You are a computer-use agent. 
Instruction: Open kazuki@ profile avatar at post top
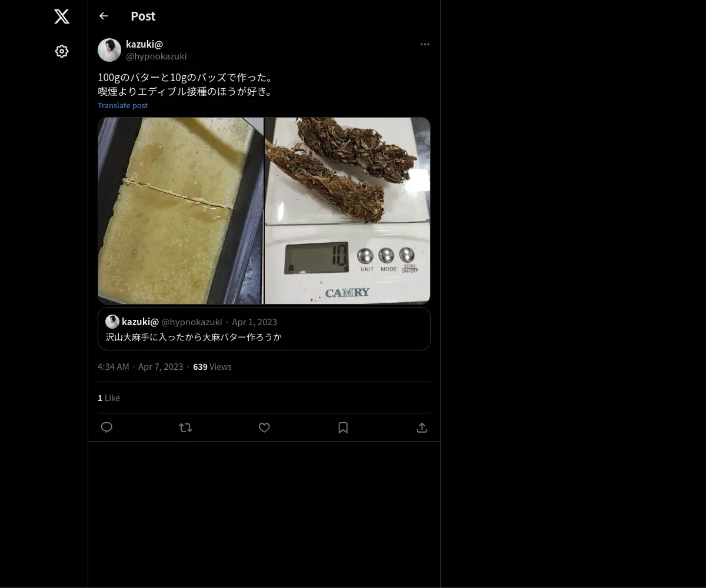tap(109, 50)
